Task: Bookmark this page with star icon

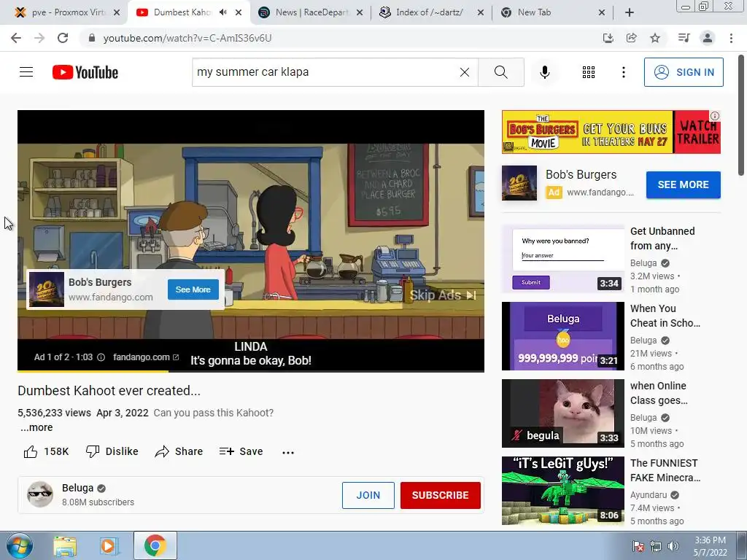Action: point(655,38)
